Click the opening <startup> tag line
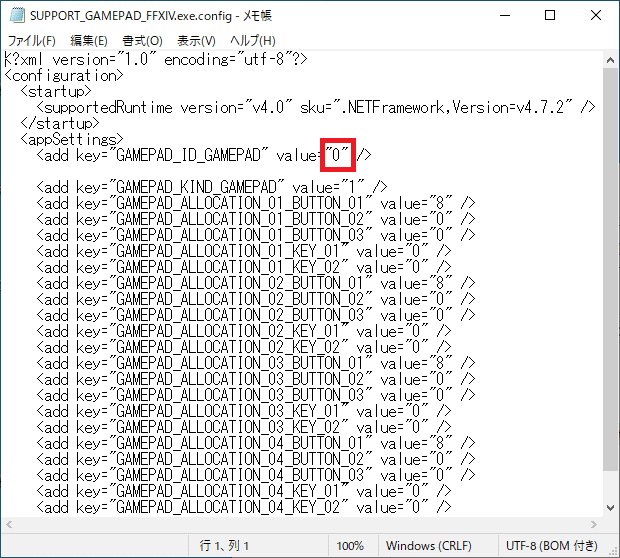The width and height of the screenshot is (620, 558). tap(56, 91)
